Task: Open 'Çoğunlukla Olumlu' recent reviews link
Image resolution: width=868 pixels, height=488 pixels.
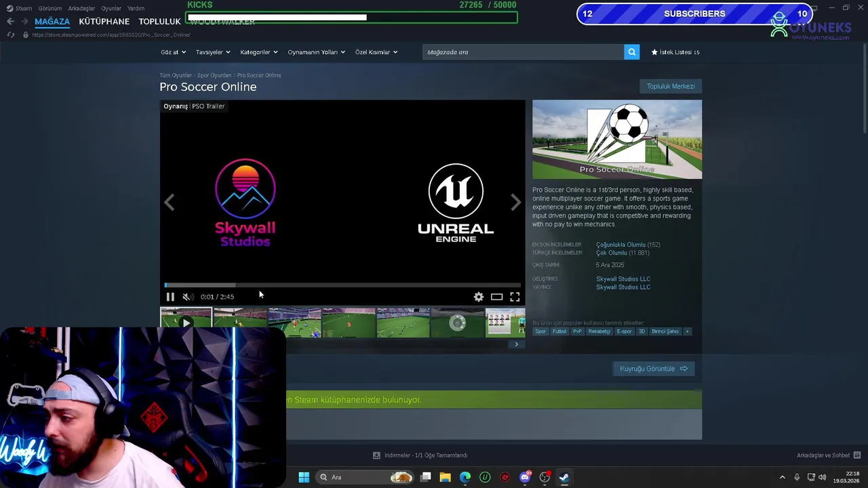Action: (620, 245)
